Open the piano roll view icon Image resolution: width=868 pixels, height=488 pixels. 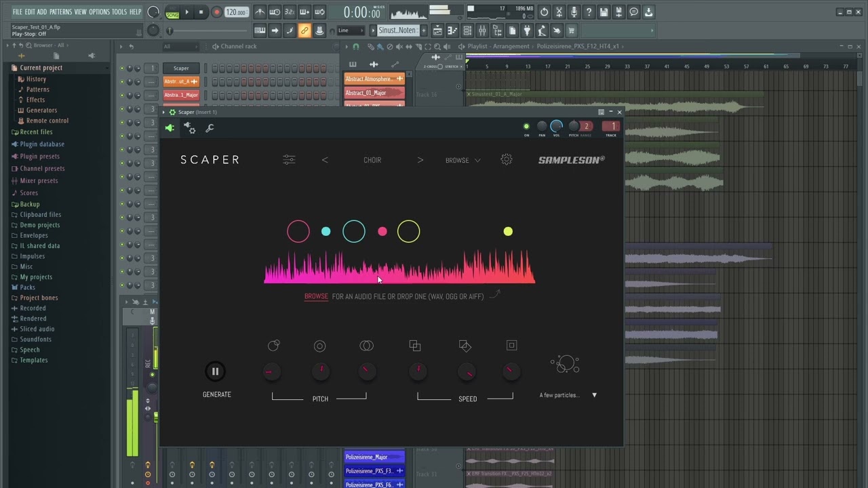[x=452, y=30]
